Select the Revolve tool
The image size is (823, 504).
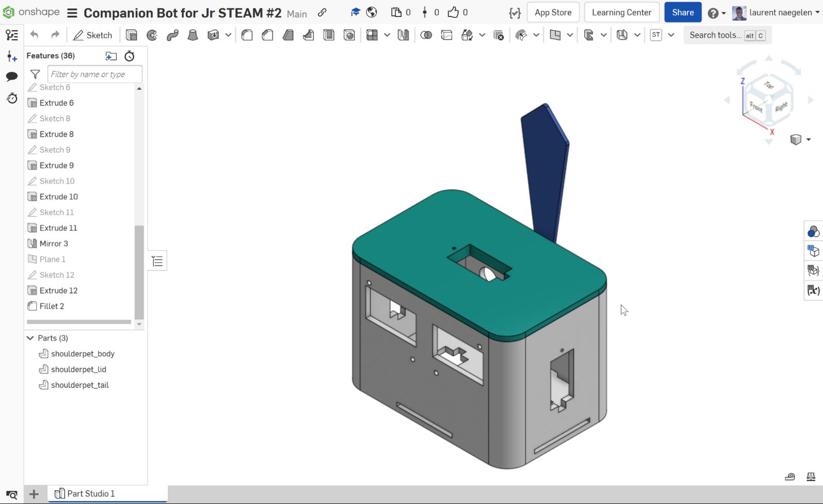(152, 35)
